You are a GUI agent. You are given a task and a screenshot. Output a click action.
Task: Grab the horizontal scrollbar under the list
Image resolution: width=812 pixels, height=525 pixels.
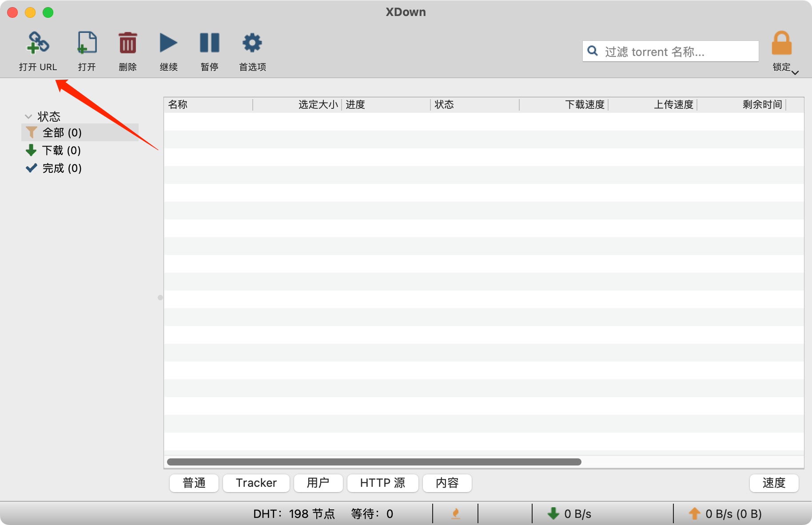374,462
